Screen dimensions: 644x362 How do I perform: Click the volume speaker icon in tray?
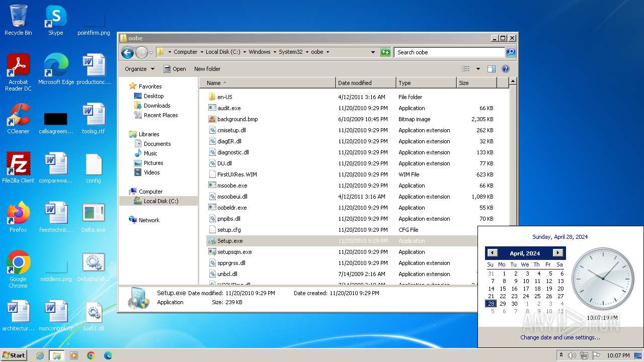point(572,355)
